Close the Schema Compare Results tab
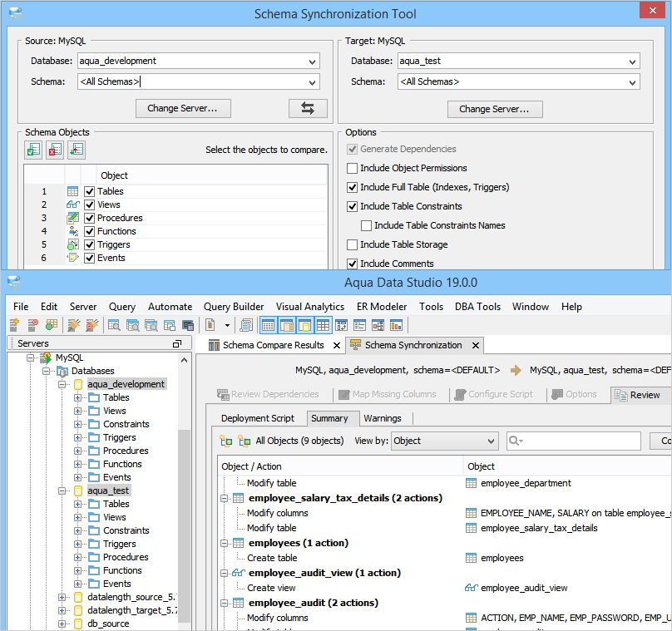The height and width of the screenshot is (631, 672). tap(337, 345)
